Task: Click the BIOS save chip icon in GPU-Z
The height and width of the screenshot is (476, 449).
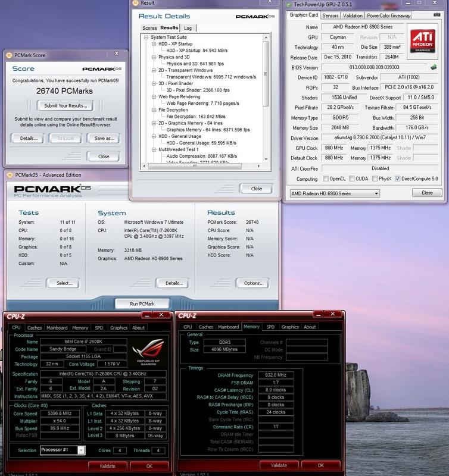Action: (434, 67)
